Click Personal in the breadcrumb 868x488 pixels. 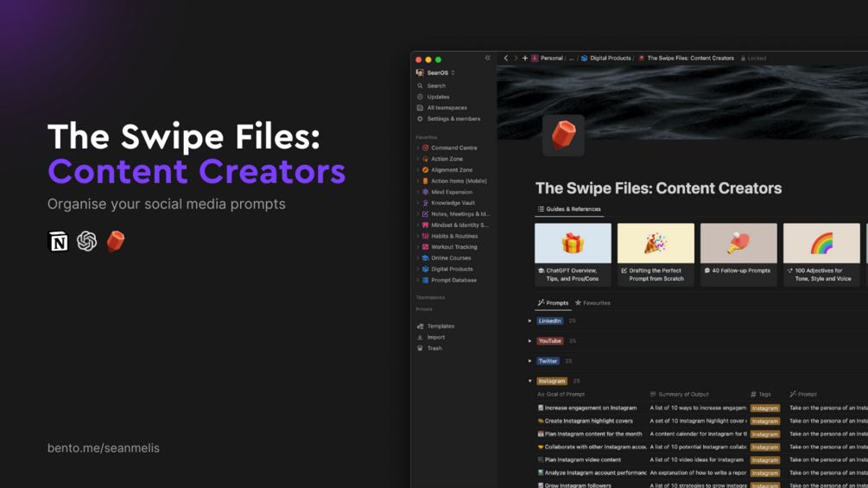[548, 58]
